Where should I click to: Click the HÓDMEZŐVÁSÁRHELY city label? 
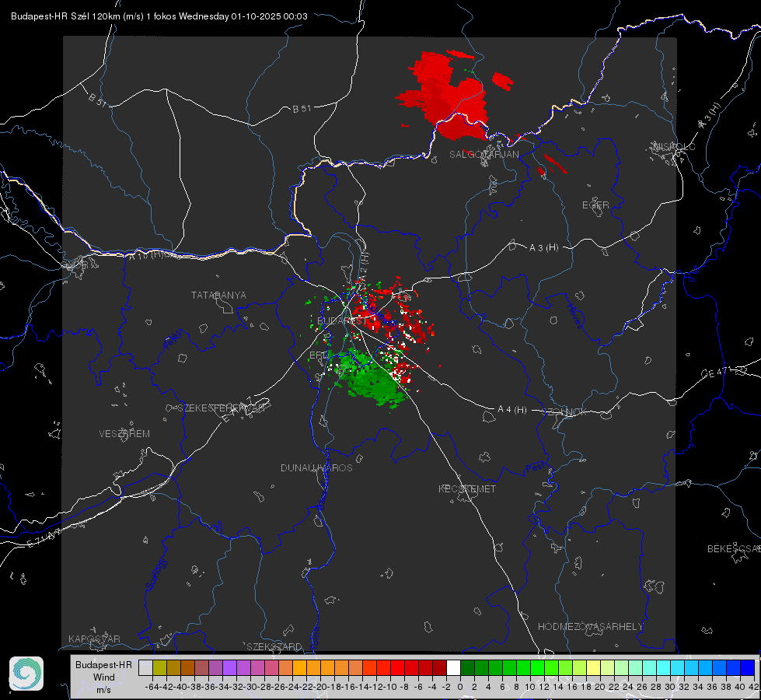pos(590,627)
